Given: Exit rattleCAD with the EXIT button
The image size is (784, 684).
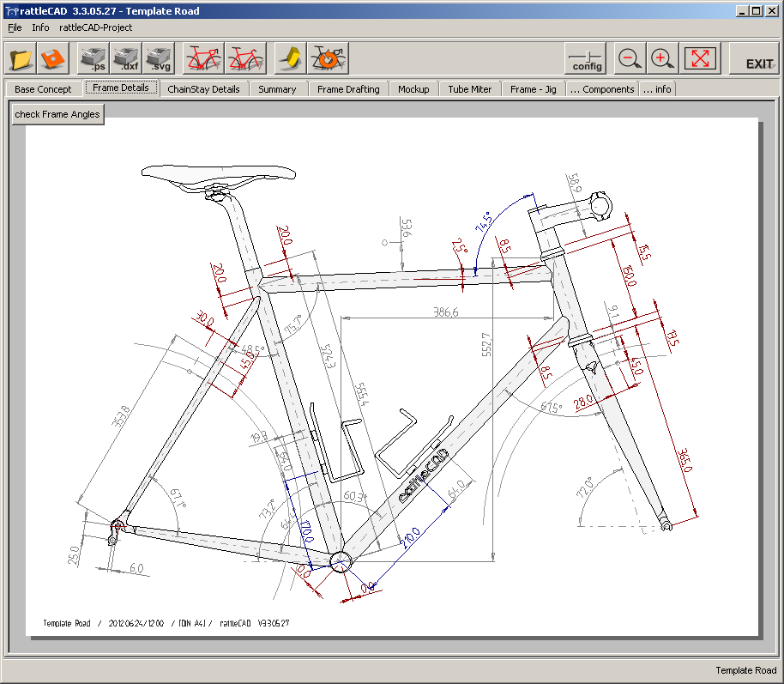Looking at the screenshot, I should (x=754, y=58).
